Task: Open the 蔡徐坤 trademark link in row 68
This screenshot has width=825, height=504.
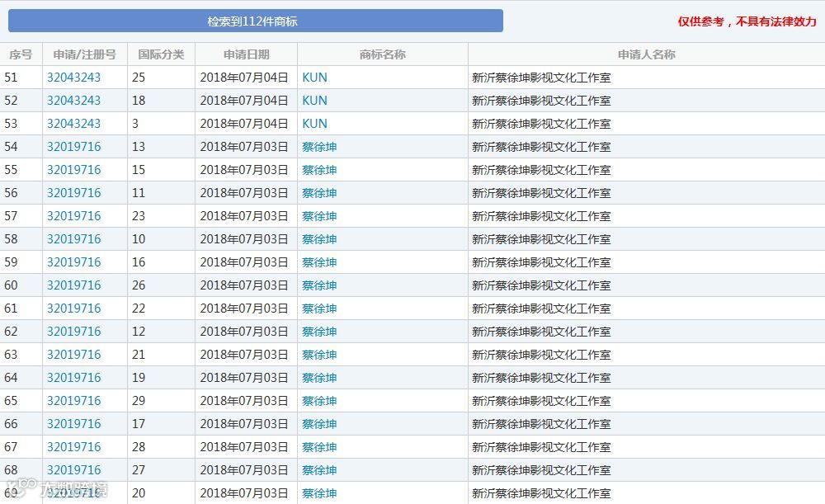Action: pyautogui.click(x=319, y=471)
